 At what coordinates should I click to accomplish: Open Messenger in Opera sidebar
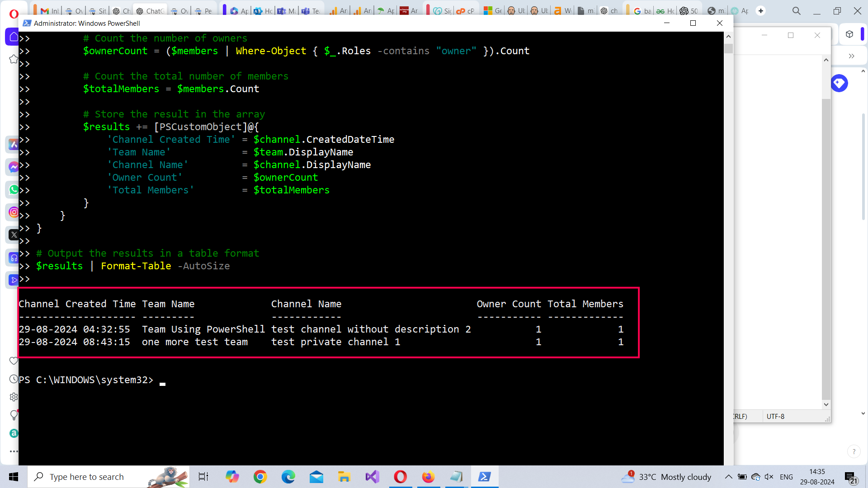(14, 167)
